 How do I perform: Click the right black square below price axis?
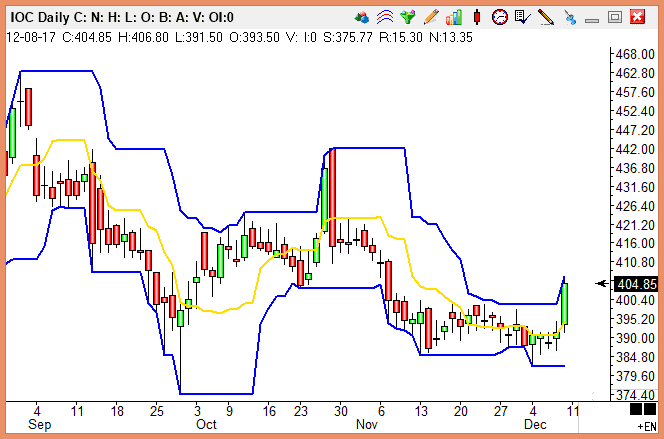click(x=651, y=409)
